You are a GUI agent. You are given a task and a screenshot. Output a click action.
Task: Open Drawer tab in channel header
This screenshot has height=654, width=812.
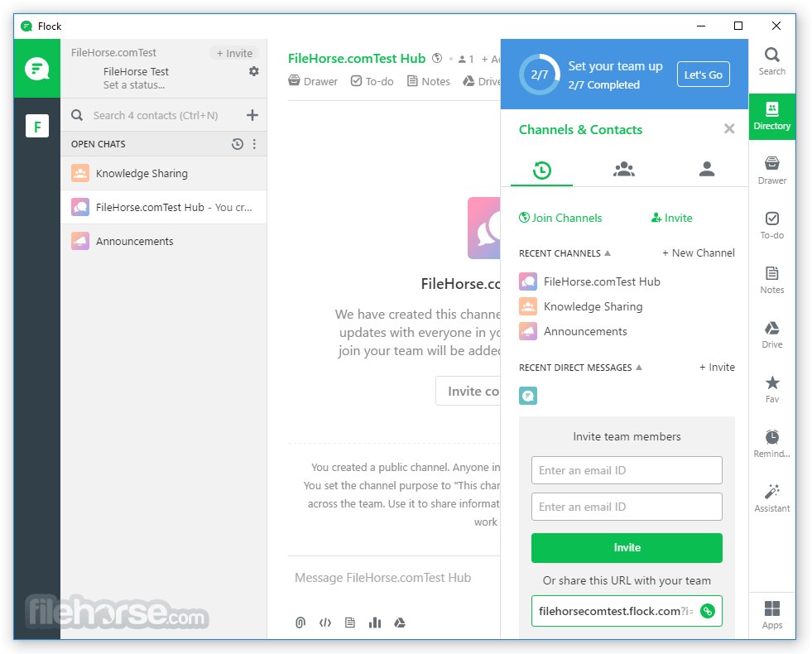[313, 81]
